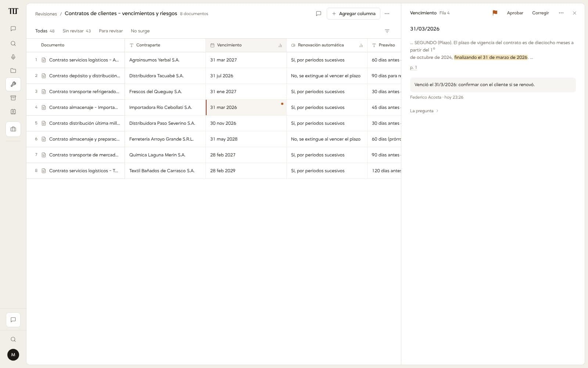Screen dimensions: 588x368
Task: Select the microphone icon in sidebar
Action: point(13,57)
